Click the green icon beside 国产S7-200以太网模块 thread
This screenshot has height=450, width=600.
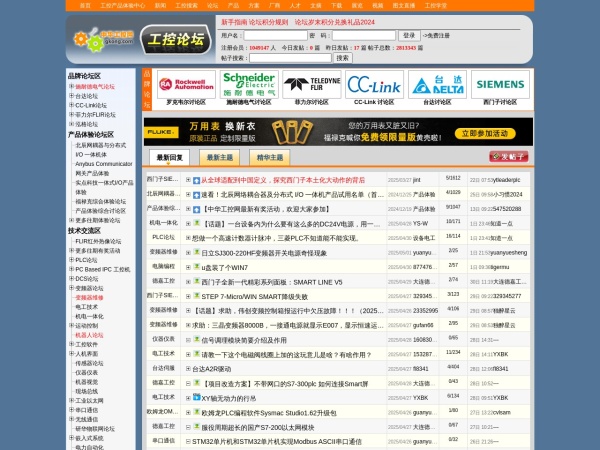pos(196,427)
